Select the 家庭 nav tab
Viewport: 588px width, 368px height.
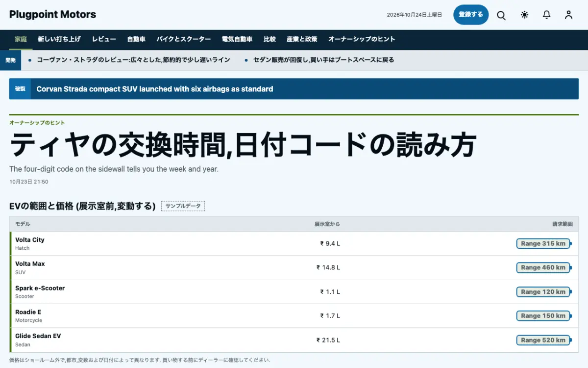pos(21,39)
